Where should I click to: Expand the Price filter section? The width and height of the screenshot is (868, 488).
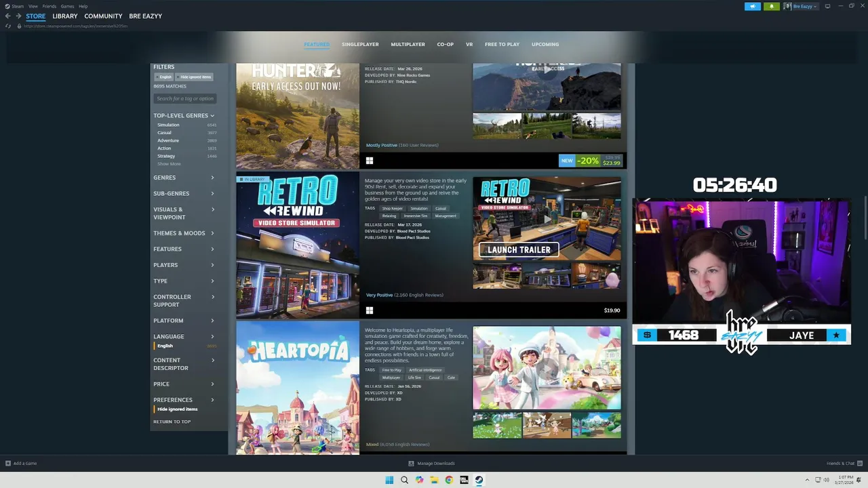[x=184, y=384]
